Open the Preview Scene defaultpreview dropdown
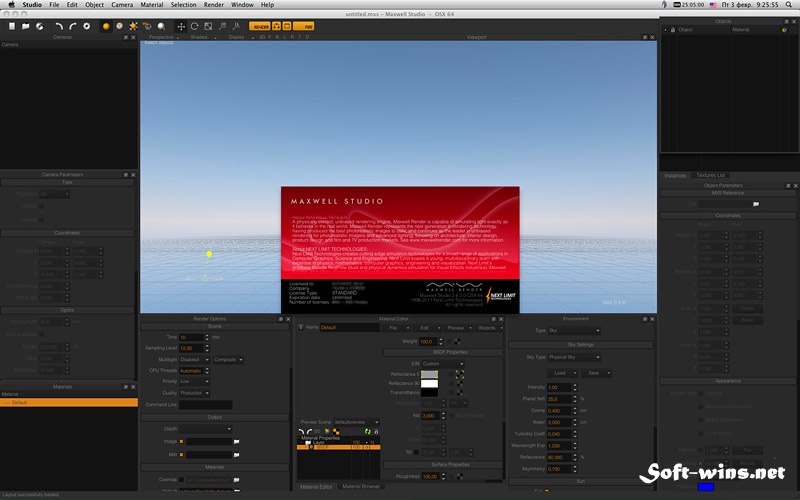The height and width of the screenshot is (500, 800). click(x=356, y=422)
